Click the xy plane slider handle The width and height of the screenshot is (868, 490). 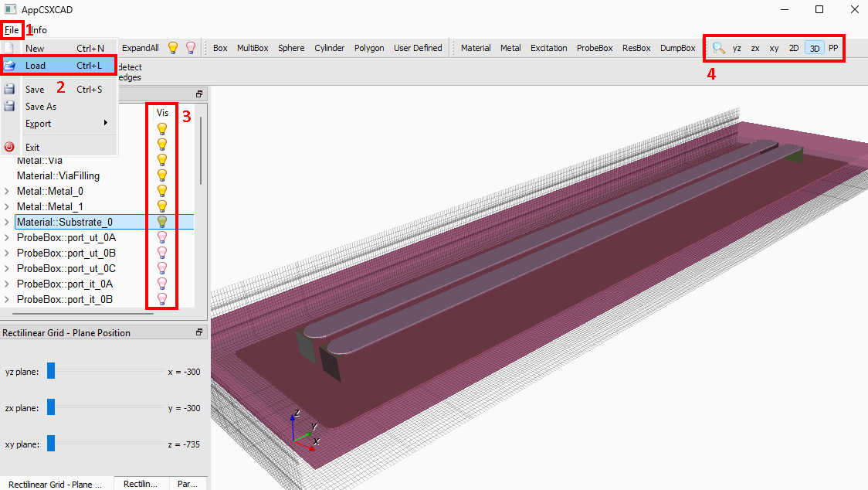51,444
